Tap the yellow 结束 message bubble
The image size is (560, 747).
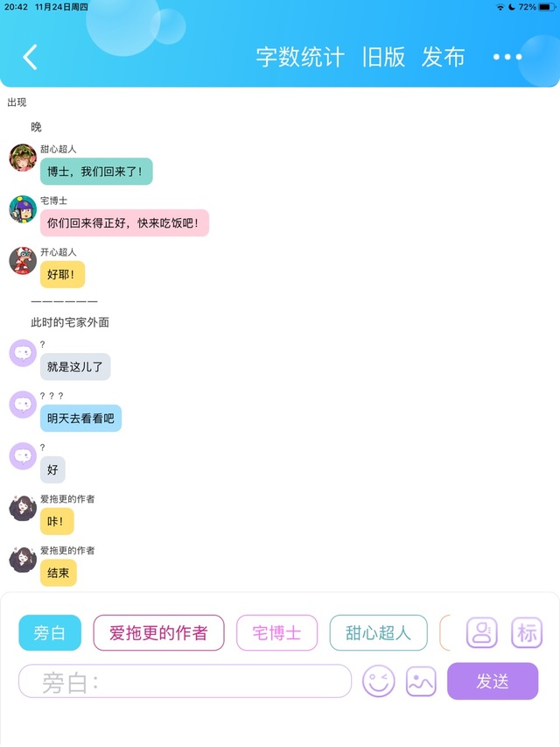(x=58, y=573)
